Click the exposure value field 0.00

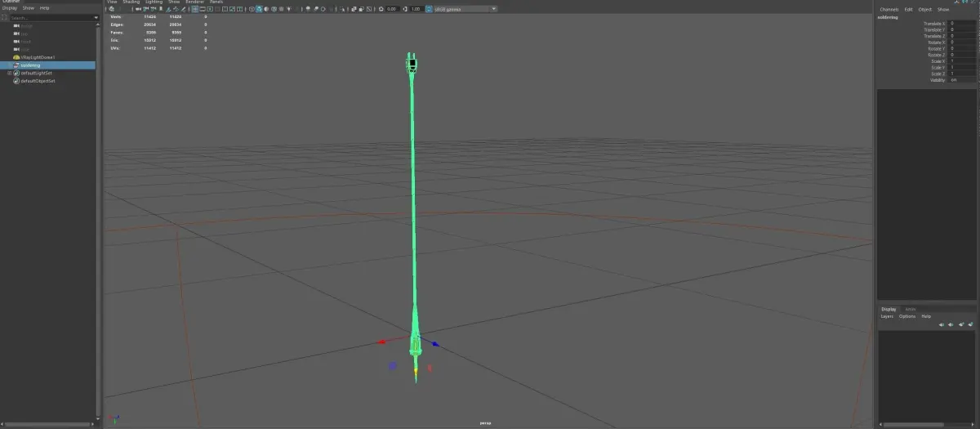coord(391,9)
